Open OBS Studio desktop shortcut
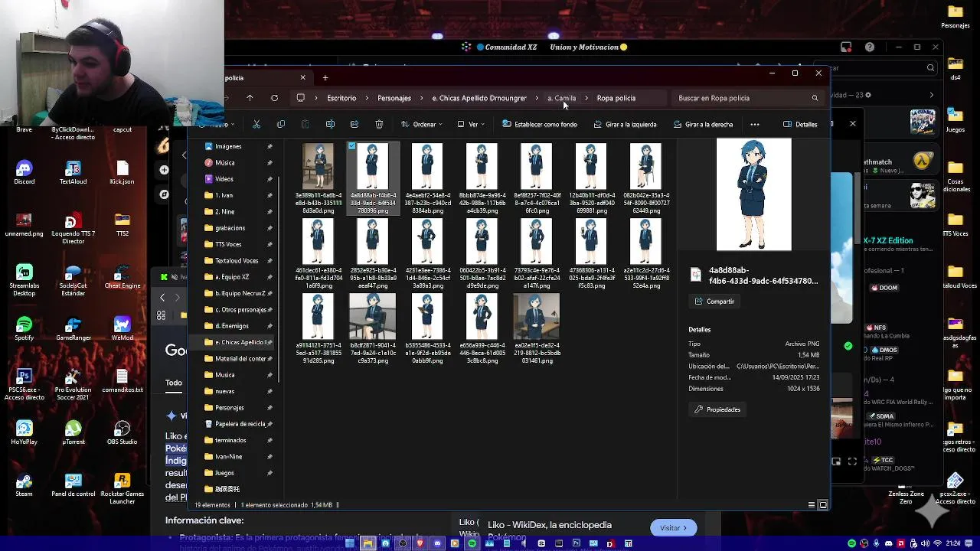The height and width of the screenshot is (551, 980). (122, 433)
